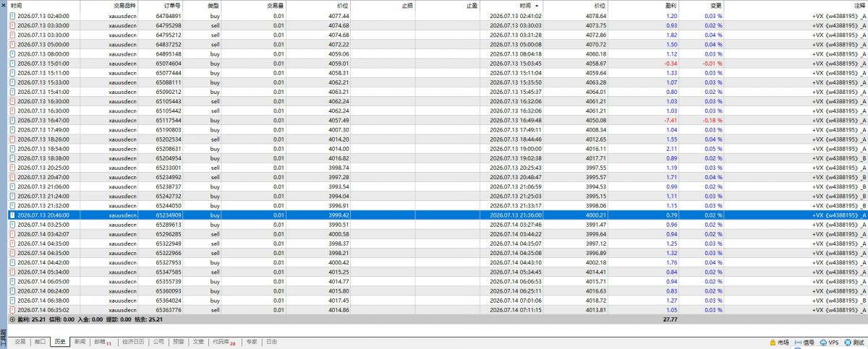Click the vertical toolbox label on left edge
Image resolution: width=868 pixels, height=349 pixels.
pyautogui.click(x=3, y=338)
